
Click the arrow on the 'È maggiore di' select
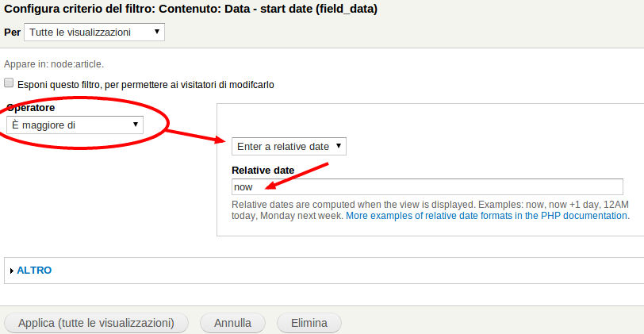tap(135, 125)
